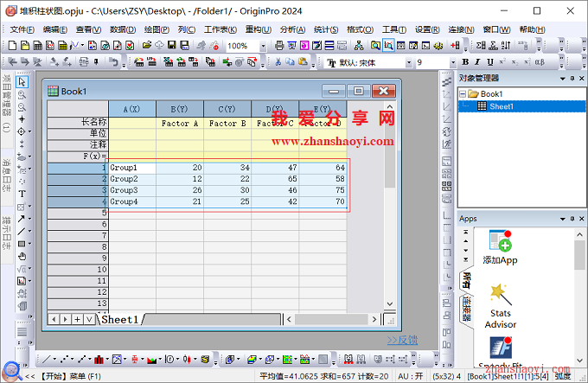Expand the line plot type dropdown arrow
This screenshot has width=588, height=383.
pyautogui.click(x=54, y=360)
